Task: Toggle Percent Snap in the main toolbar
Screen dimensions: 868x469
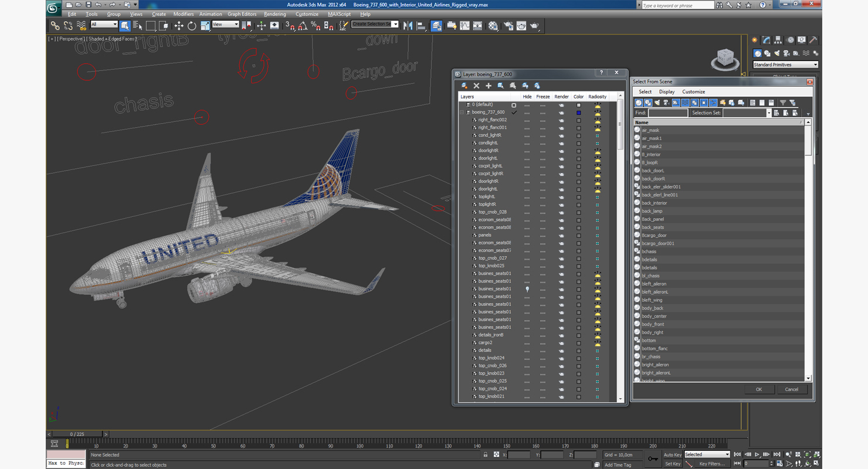Action: click(x=316, y=26)
